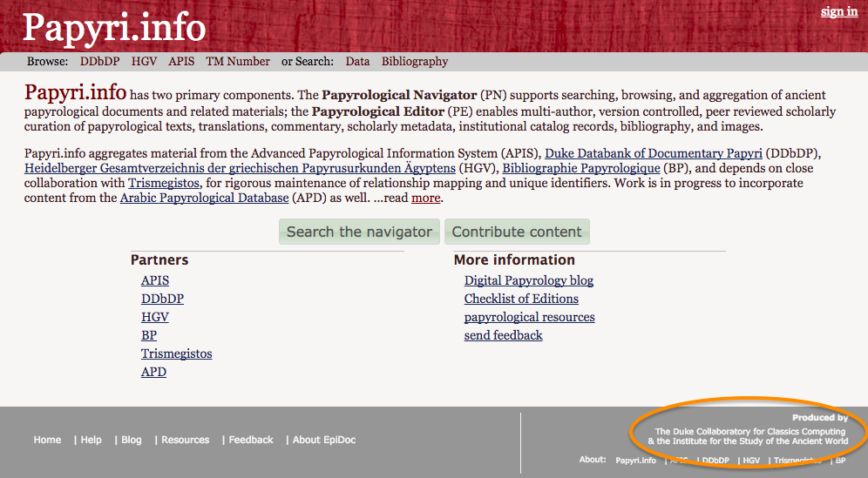Viewport: 868px width, 478px height.
Task: Open the Arabic Papyrological Database link
Action: coord(204,198)
